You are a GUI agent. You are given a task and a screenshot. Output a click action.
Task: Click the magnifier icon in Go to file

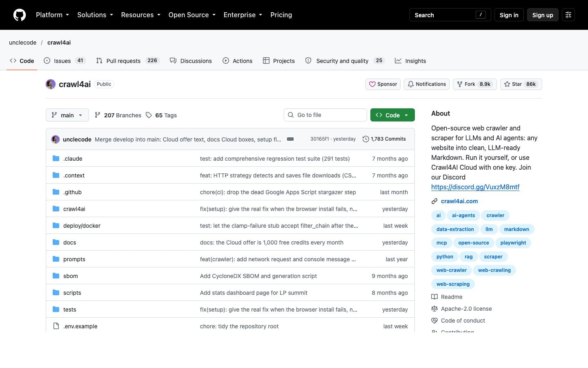point(291,115)
